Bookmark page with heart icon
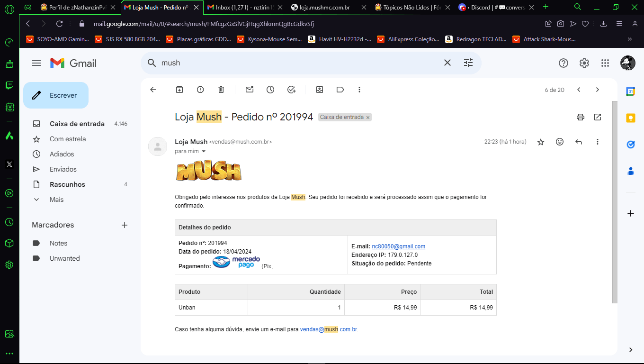This screenshot has height=364, width=644. point(585,24)
